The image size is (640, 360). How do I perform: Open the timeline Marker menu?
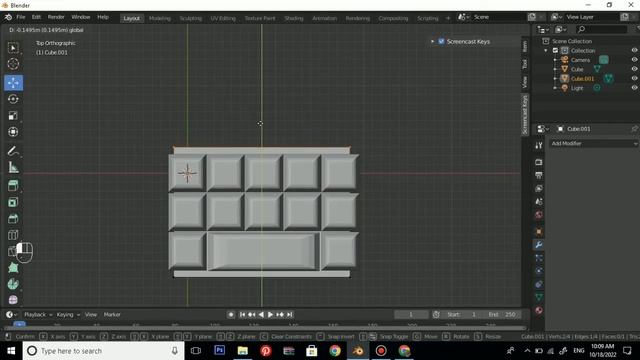click(x=112, y=314)
